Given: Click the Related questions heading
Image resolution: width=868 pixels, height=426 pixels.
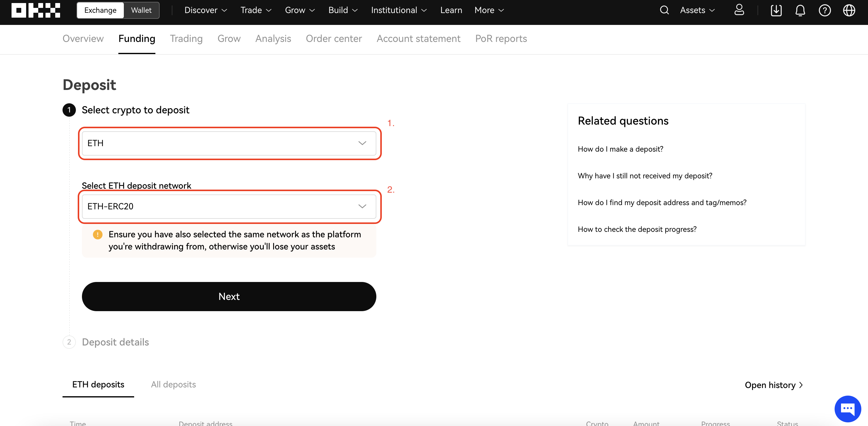Looking at the screenshot, I should click(x=623, y=121).
